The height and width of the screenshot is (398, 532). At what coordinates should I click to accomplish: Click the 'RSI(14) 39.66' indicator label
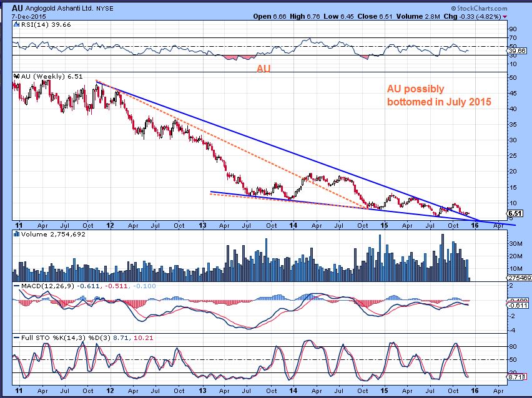coord(46,24)
